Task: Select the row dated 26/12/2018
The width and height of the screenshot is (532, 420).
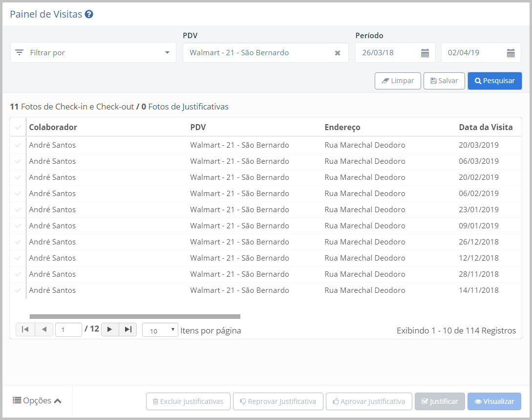Action: [x=18, y=242]
